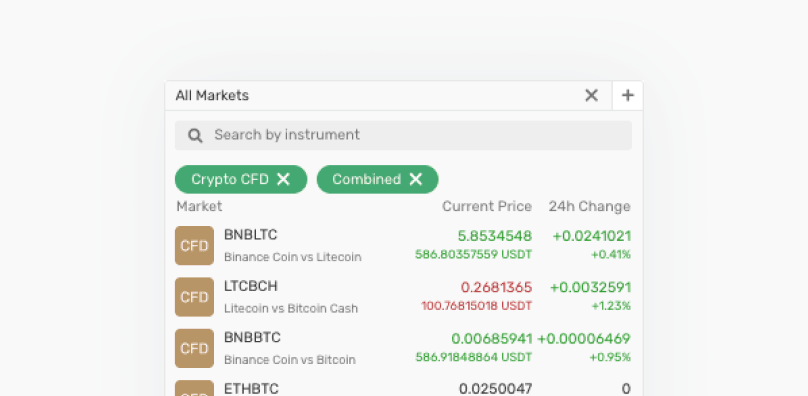Screen dimensions: 808x396
Task: Open the BNBBTC market row
Action: click(x=403, y=349)
